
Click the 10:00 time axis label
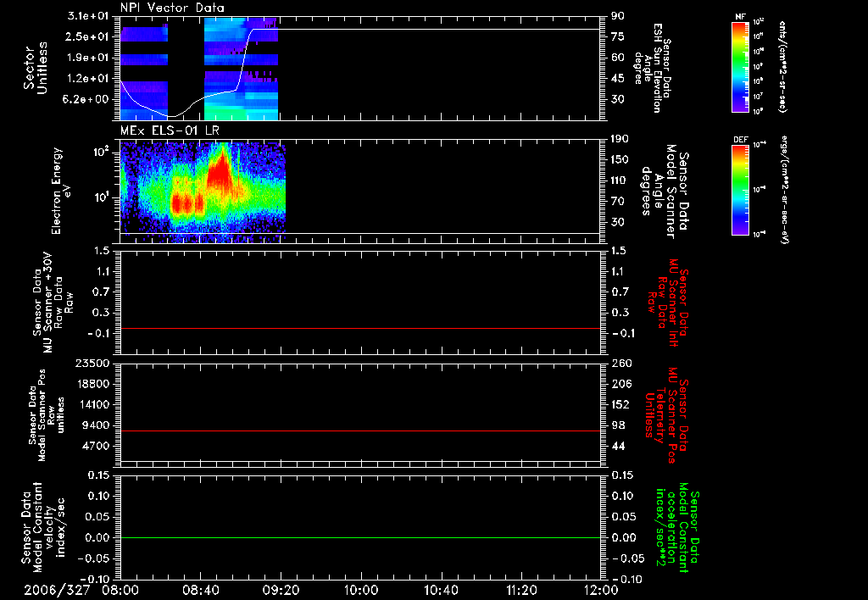[x=360, y=590]
